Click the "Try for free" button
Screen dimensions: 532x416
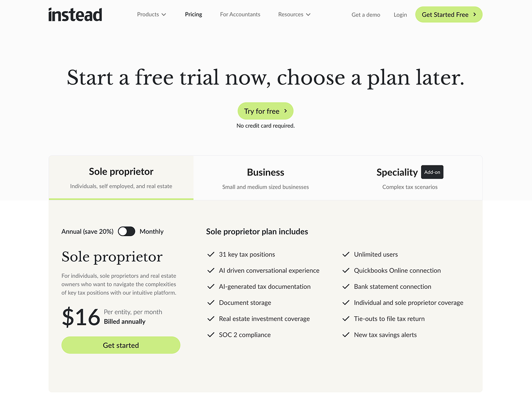tap(266, 111)
